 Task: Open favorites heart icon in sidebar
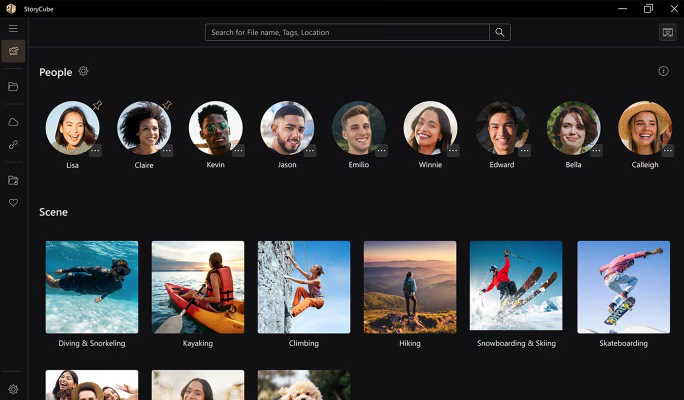pos(13,202)
